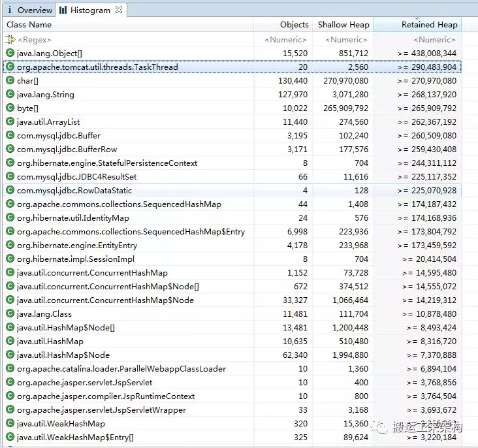Screen dimensions: 478x448
Task: Click class icon of ParallelWebappClassLoader row
Action: (10, 369)
